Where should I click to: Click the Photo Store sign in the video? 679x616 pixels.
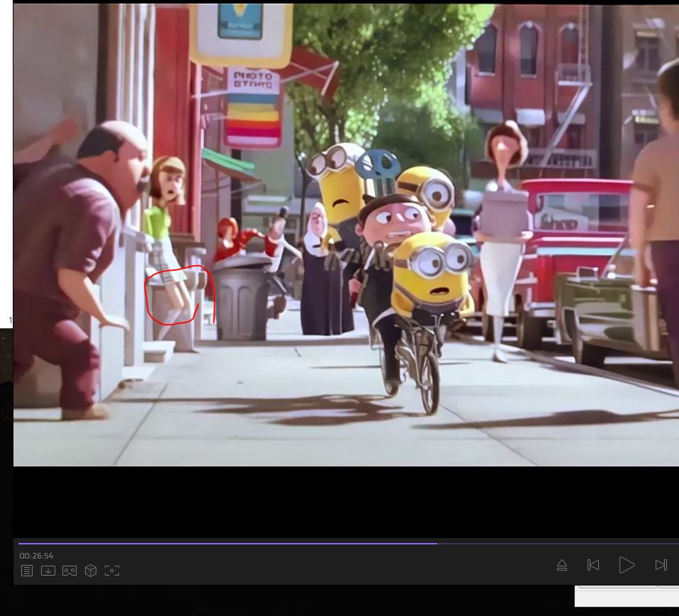pos(253,79)
